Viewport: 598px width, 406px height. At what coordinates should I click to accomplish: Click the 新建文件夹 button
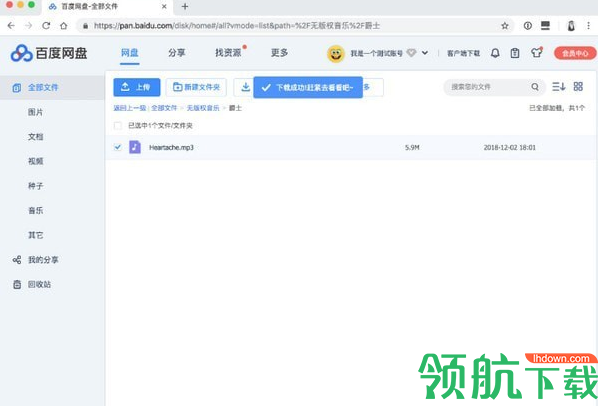[196, 87]
